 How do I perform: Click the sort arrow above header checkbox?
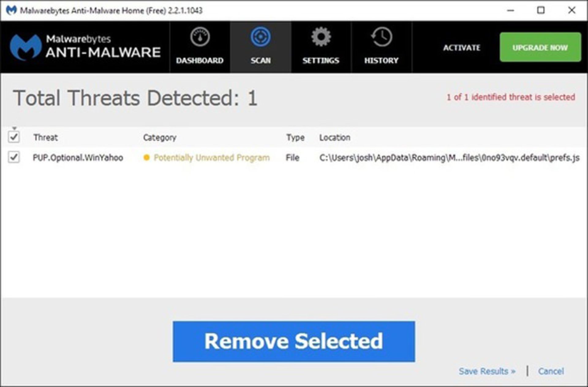14,128
